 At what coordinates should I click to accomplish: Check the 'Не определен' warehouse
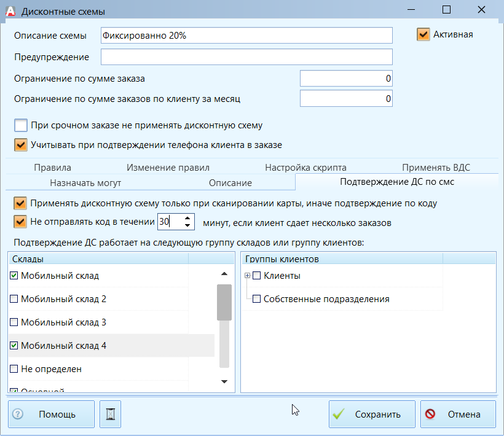coord(14,369)
